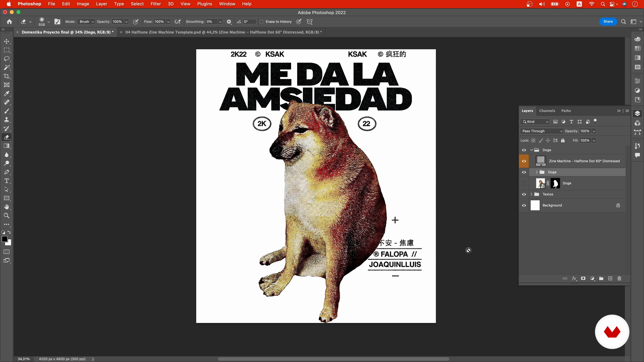Select the Dodge tool
The width and height of the screenshot is (644, 362).
(x=7, y=163)
